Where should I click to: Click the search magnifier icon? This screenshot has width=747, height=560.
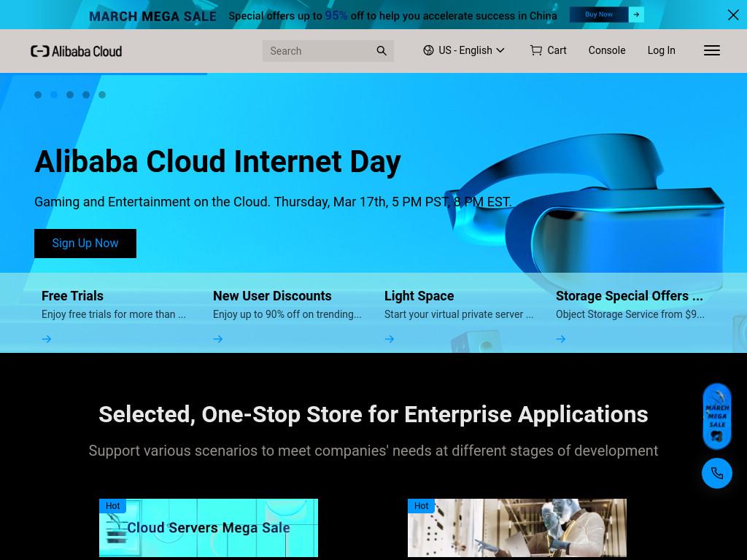coord(381,50)
